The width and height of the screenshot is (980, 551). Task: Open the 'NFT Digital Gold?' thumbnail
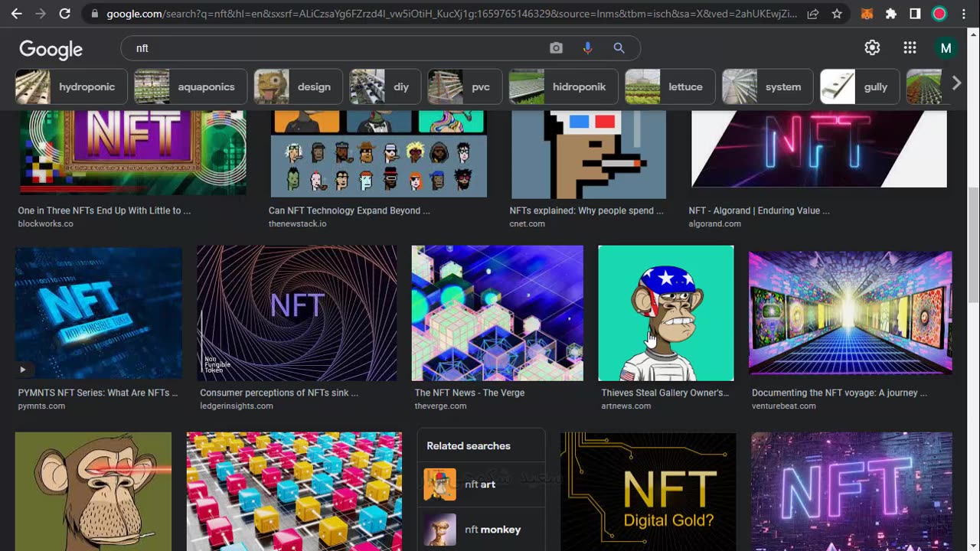point(648,491)
